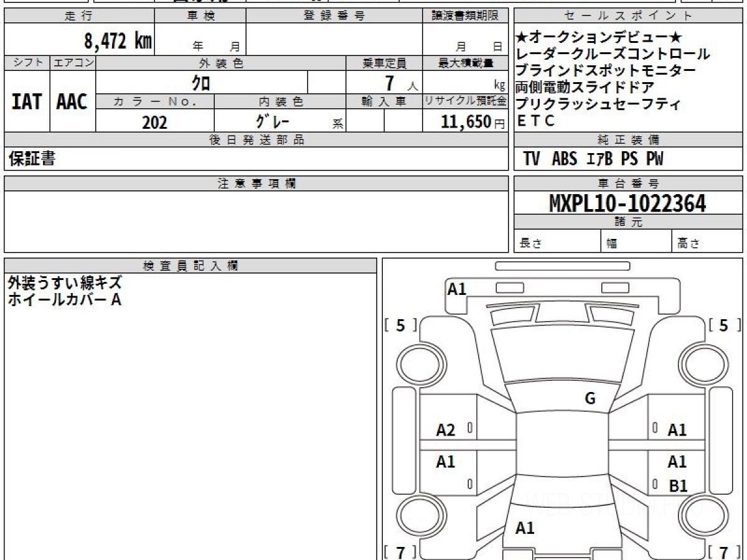Click the 長さ dimension cell
Viewport: 747px width, 560px height.
tap(557, 242)
